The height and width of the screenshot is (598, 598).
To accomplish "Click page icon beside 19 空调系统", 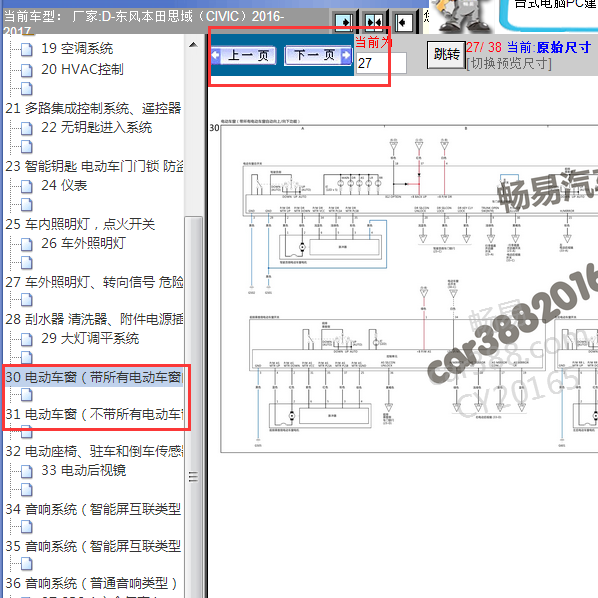I will tap(26, 49).
